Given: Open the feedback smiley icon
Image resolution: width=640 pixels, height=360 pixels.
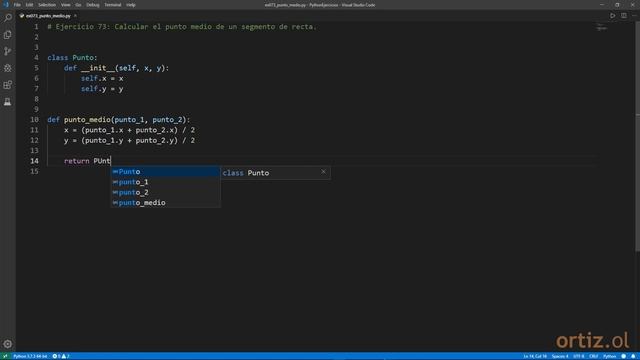Looking at the screenshot, I should coord(623,356).
